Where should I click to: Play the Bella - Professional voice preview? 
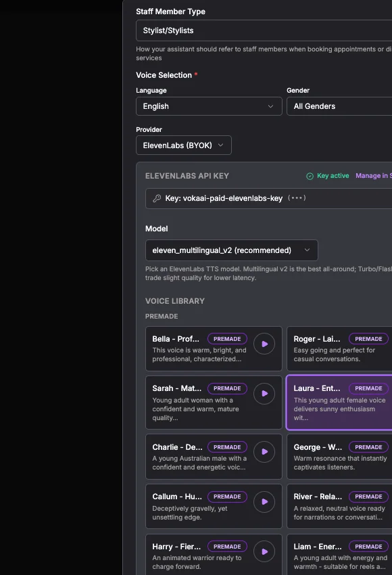264,344
